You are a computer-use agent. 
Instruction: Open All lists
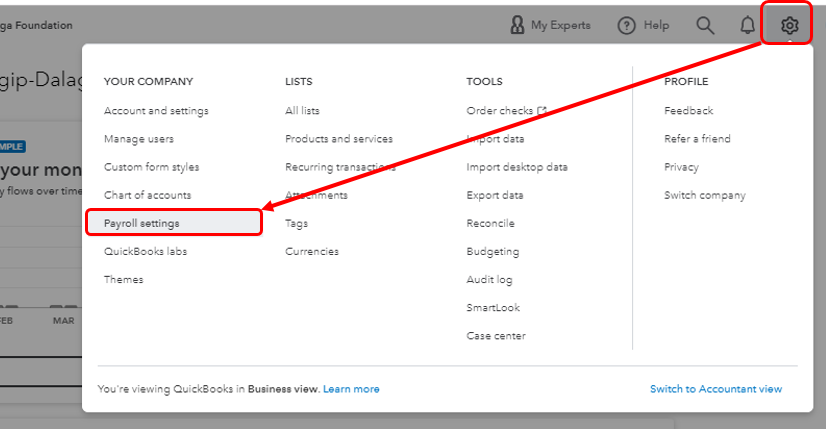[302, 111]
